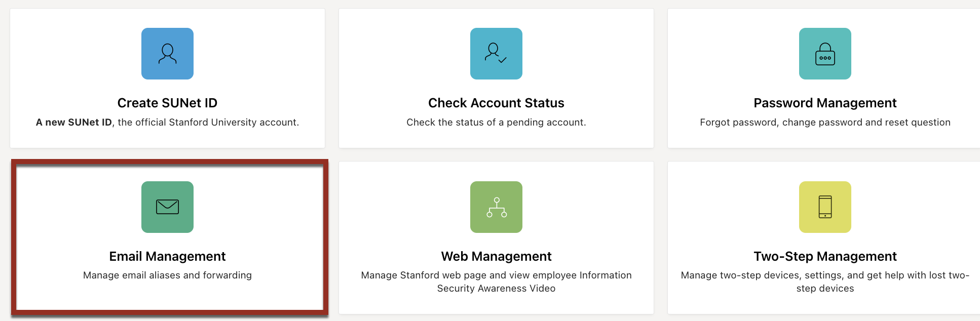The height and width of the screenshot is (321, 980).
Task: Click the Web Management heading
Action: 496,256
